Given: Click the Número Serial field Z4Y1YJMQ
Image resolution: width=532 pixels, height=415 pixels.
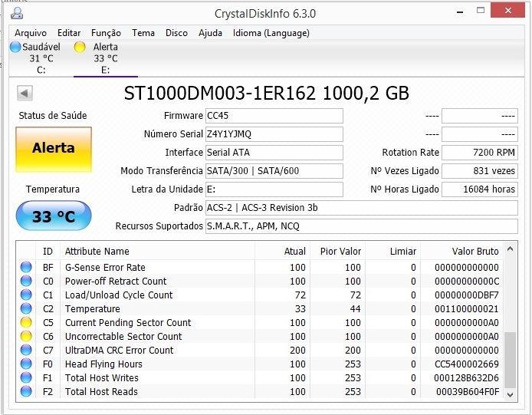Looking at the screenshot, I should (274, 134).
